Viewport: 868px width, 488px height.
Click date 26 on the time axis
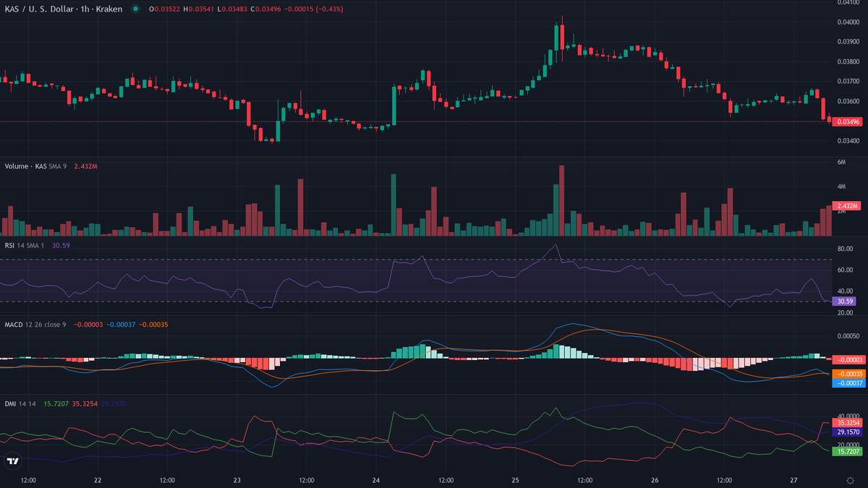[x=655, y=480]
